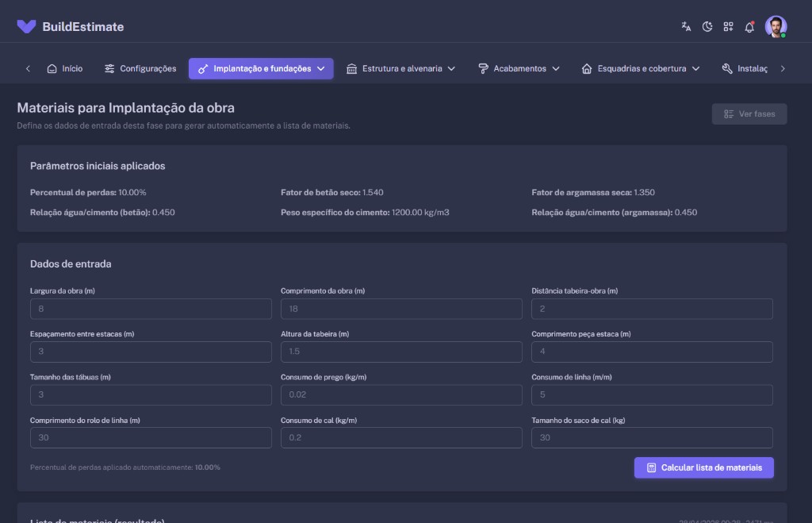812x523 pixels.
Task: Click the wrench icon next to Instalaç
Action: (726, 68)
